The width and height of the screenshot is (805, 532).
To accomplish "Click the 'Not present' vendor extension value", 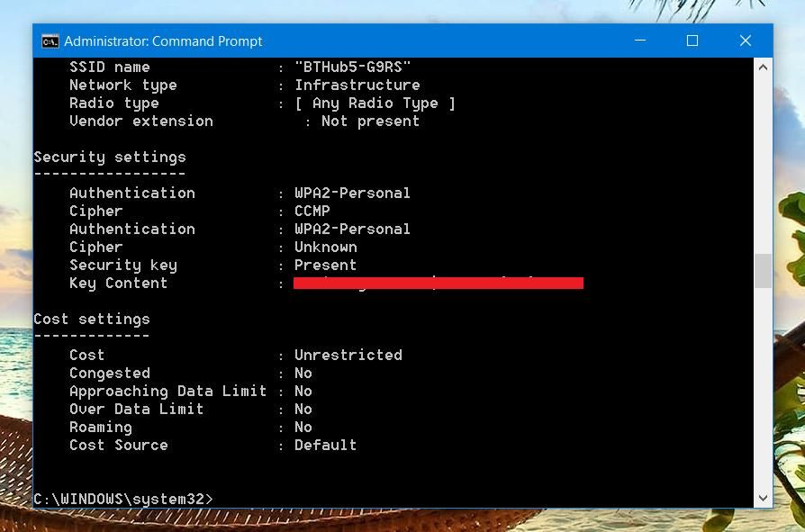I will click(x=370, y=121).
